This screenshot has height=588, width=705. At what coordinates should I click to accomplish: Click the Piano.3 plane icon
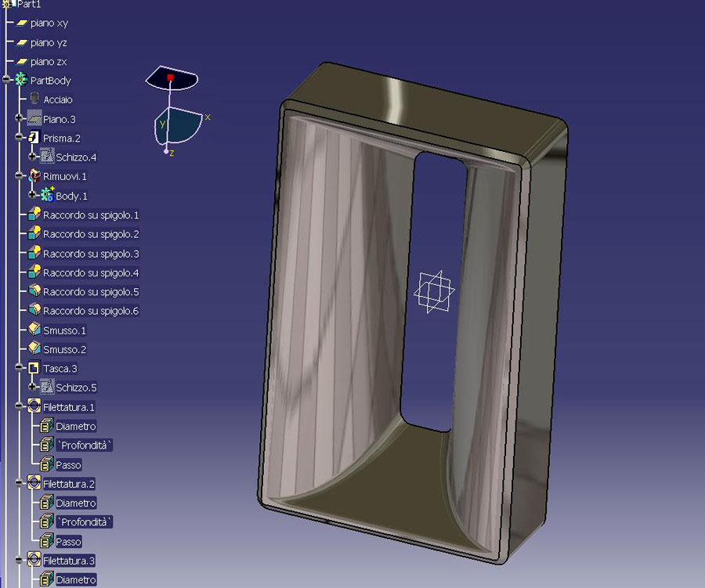34,118
